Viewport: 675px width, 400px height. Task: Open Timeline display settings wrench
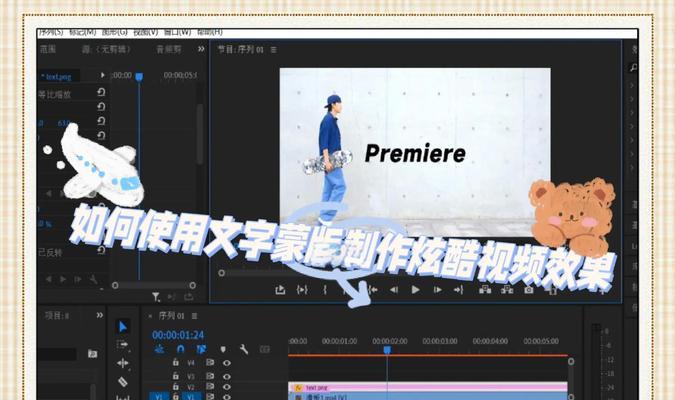point(244,349)
